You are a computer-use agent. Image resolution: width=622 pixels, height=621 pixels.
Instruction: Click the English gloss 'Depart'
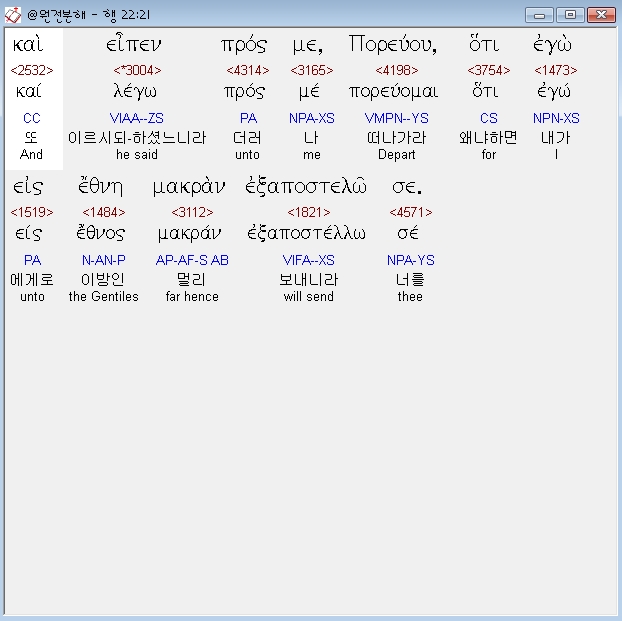(397, 155)
